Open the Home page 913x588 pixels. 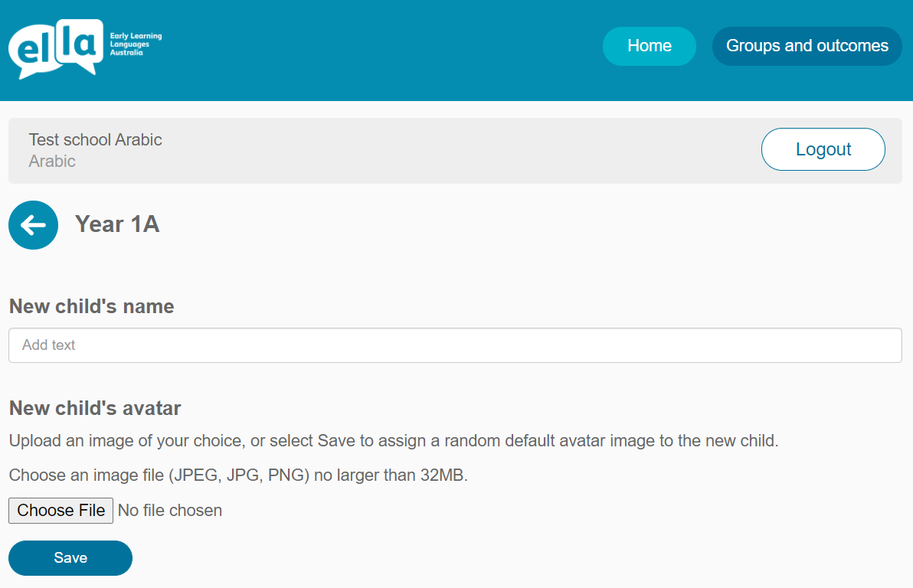pos(649,46)
